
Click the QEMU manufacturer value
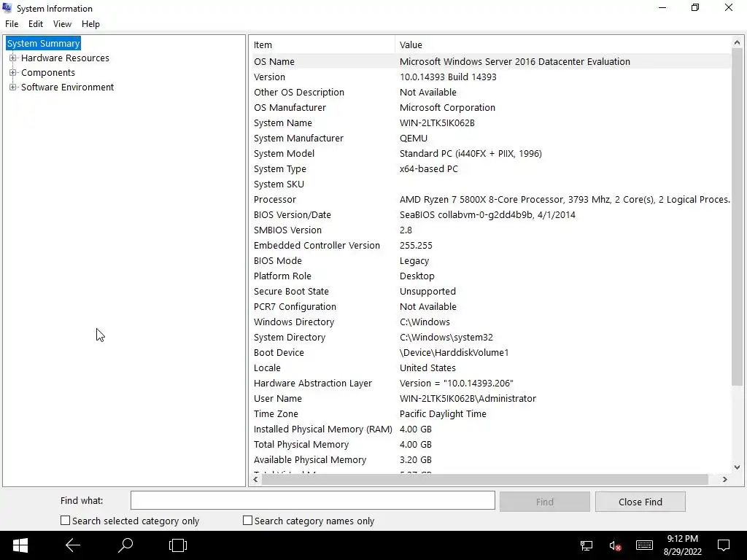coord(414,138)
